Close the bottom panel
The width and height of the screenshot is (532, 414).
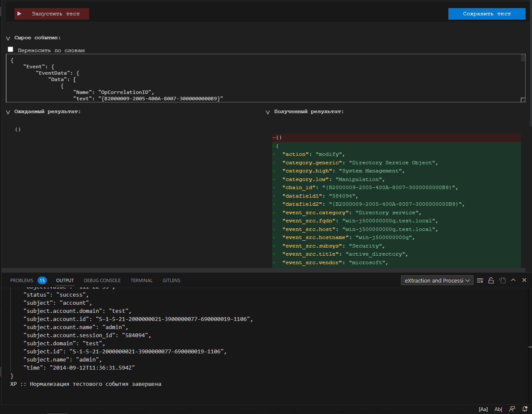pyautogui.click(x=524, y=280)
